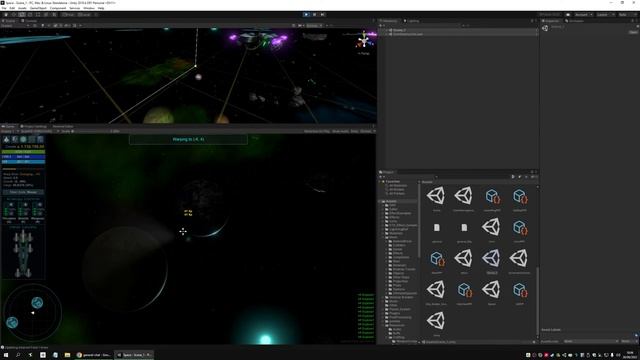Step one frame forward
The height and width of the screenshot is (360, 640).
[322, 15]
